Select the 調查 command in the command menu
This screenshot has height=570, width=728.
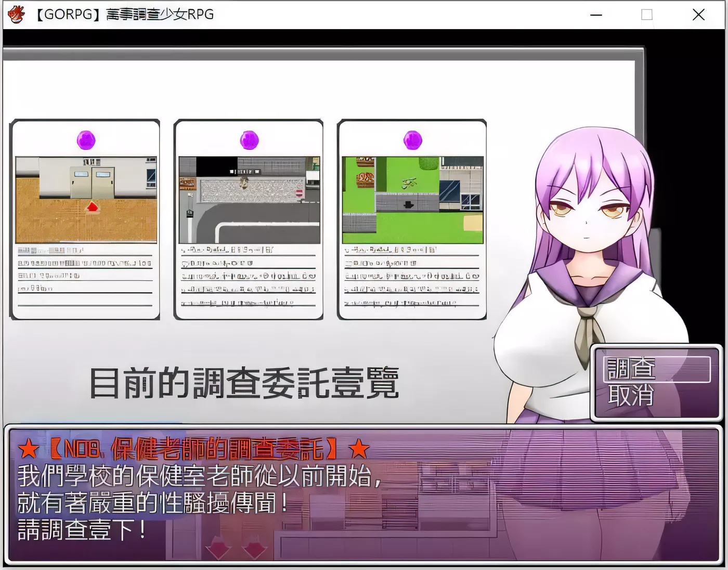point(631,369)
